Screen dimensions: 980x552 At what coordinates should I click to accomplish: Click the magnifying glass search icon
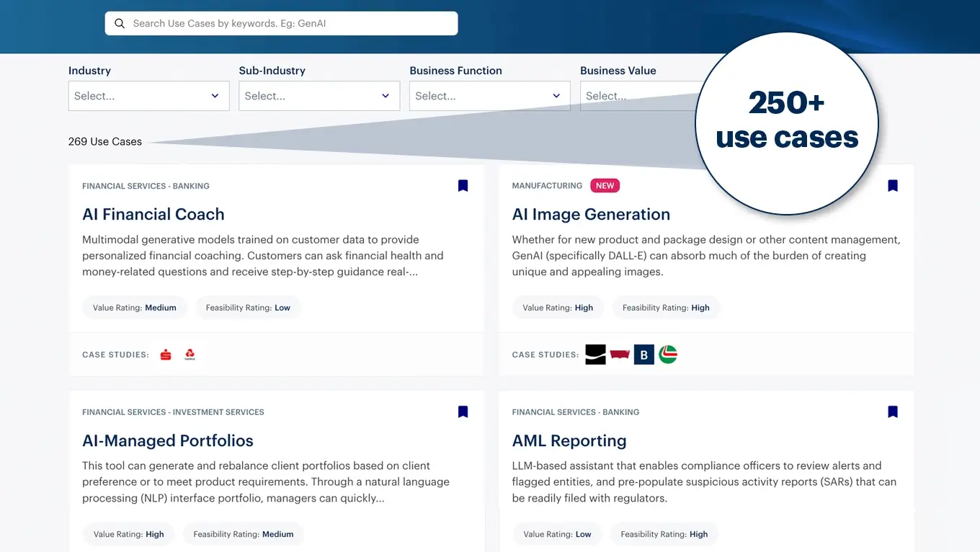click(120, 24)
